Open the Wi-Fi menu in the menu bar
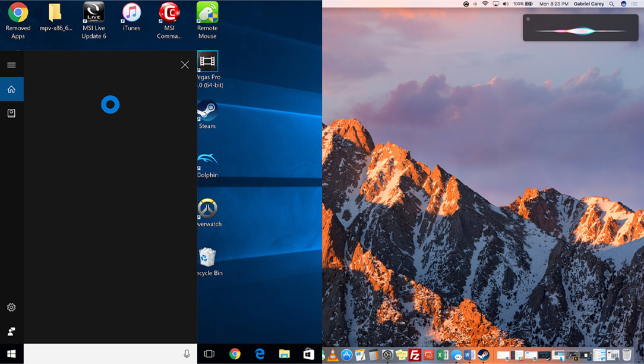Image resolution: width=644 pixels, height=364 pixels. (485, 4)
